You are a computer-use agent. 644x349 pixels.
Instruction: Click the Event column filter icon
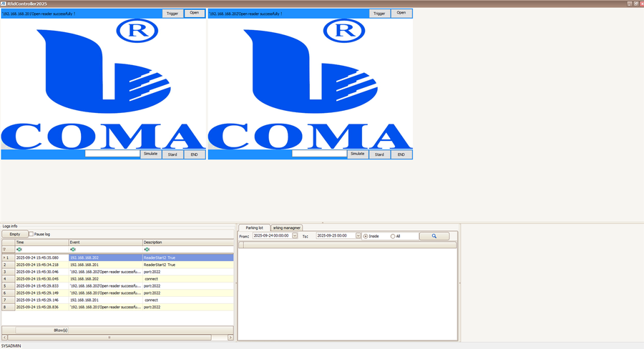[73, 249]
